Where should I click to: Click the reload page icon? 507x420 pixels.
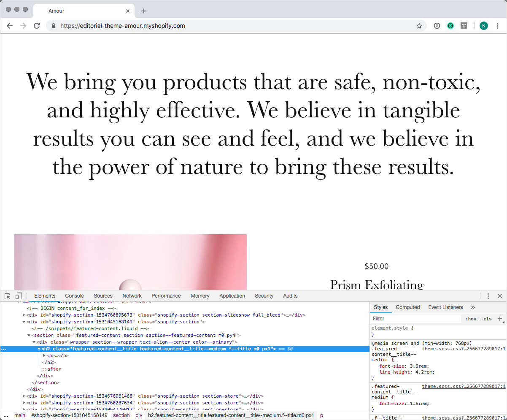pos(37,25)
